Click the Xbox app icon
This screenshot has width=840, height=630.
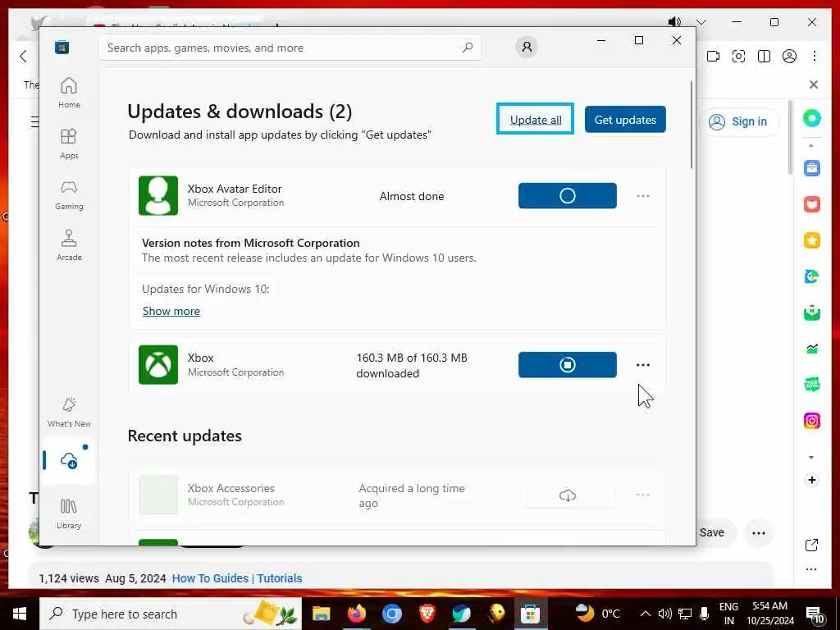(x=158, y=365)
